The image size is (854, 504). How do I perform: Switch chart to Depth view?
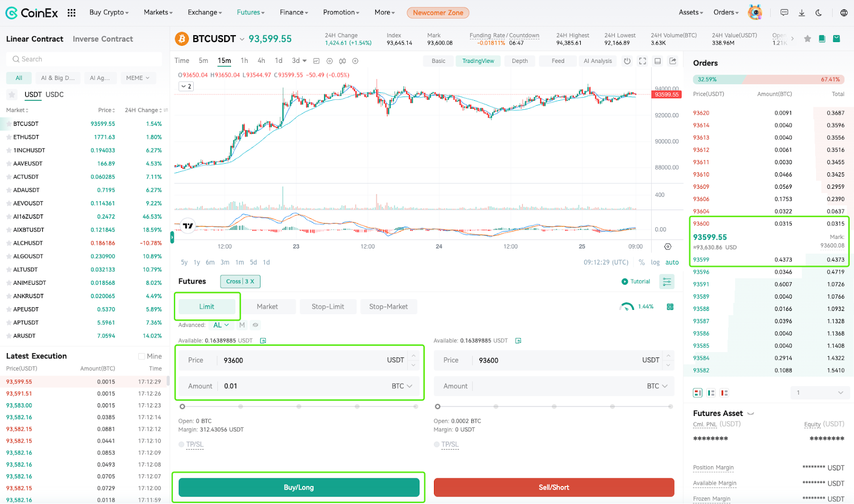(x=520, y=61)
